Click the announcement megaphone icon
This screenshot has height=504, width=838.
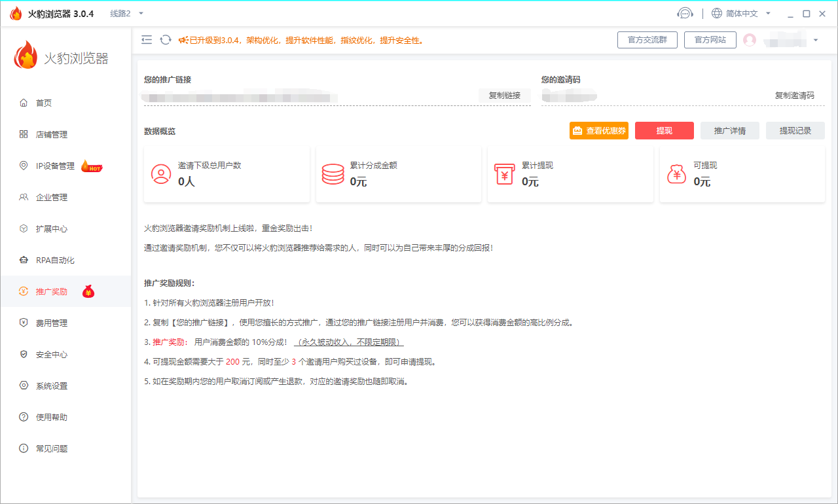click(183, 40)
